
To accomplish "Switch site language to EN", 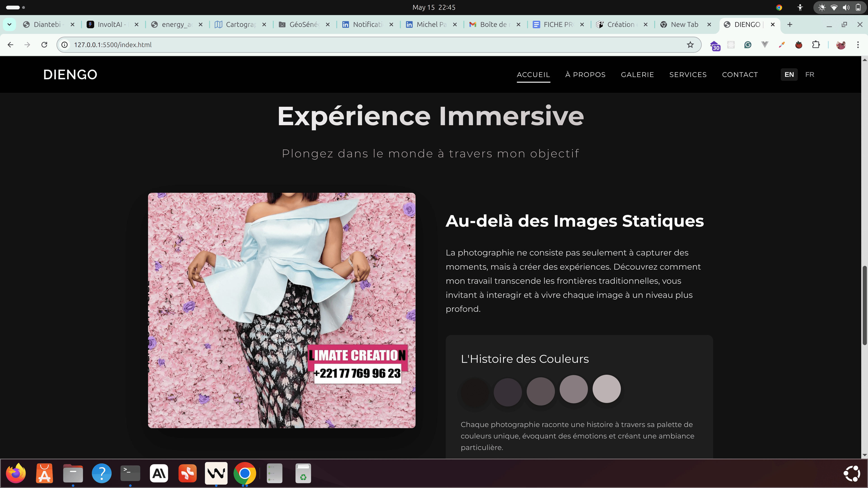I will (x=789, y=74).
